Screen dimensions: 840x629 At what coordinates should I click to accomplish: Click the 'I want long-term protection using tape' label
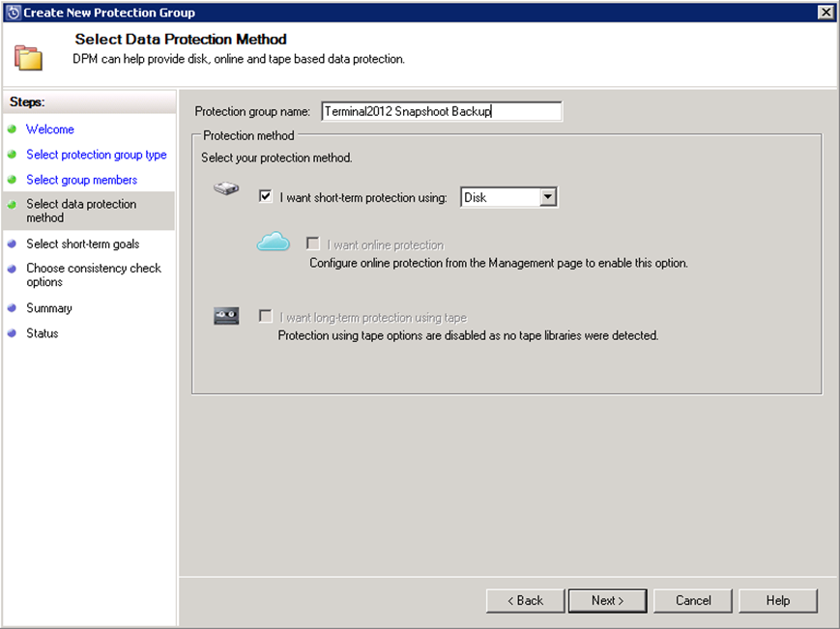pyautogui.click(x=373, y=318)
